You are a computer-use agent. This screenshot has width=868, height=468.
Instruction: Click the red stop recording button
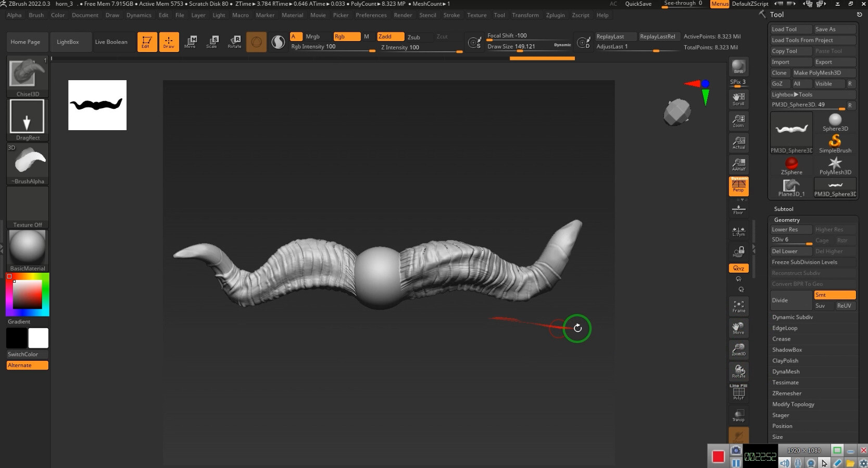pos(718,457)
